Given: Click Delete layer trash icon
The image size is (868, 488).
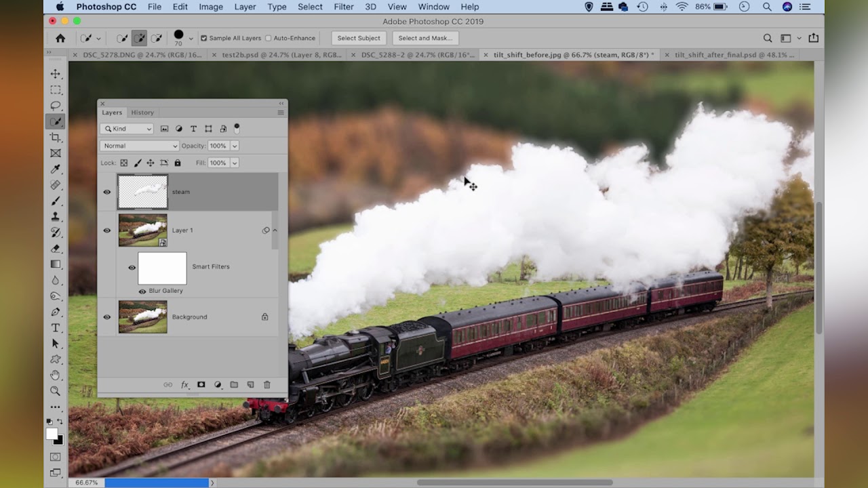Looking at the screenshot, I should [x=267, y=385].
